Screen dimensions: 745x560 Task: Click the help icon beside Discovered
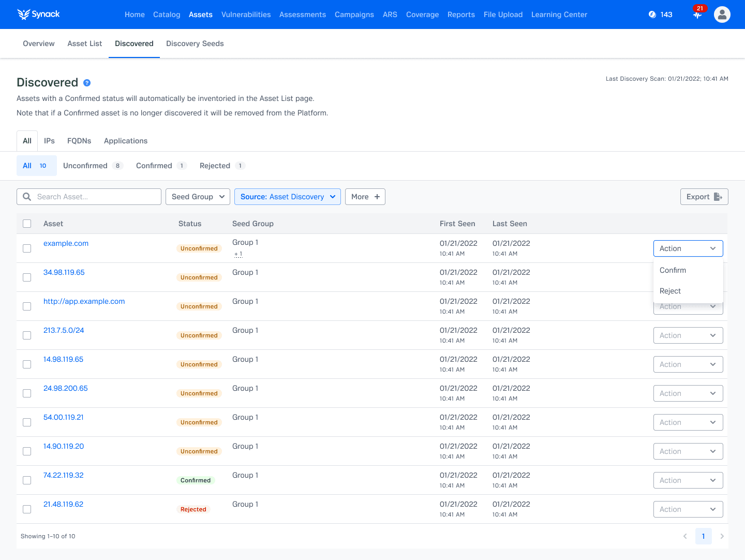[x=87, y=83]
